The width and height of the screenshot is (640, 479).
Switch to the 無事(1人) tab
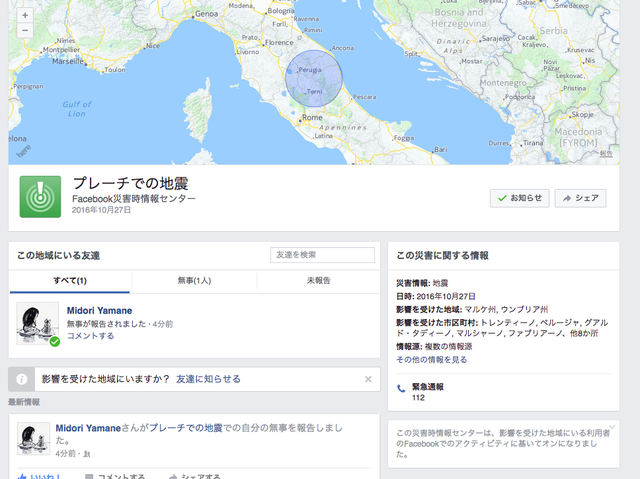(194, 281)
